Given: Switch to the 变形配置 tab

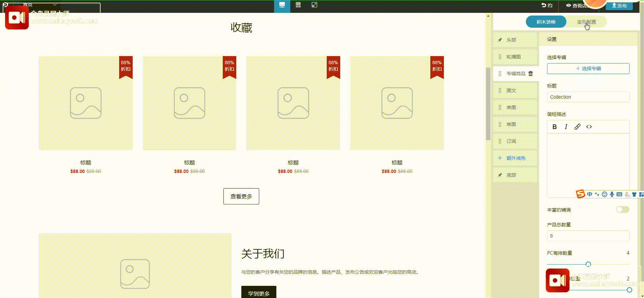Looking at the screenshot, I should (586, 22).
